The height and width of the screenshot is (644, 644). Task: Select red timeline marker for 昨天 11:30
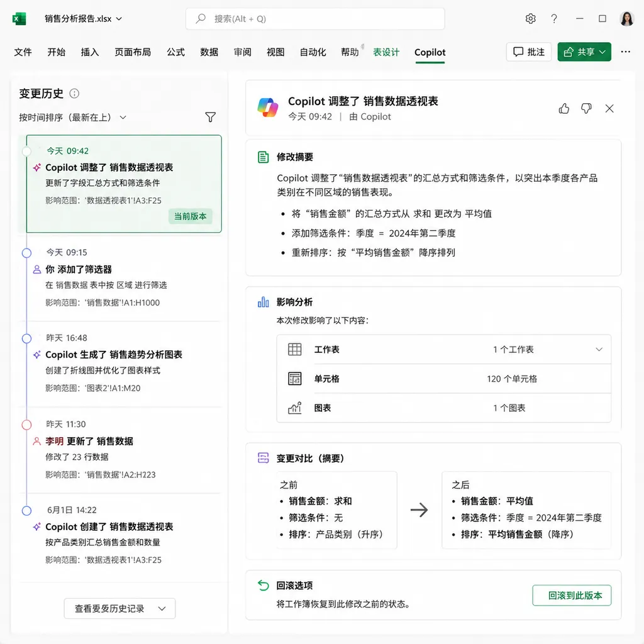coord(26,425)
